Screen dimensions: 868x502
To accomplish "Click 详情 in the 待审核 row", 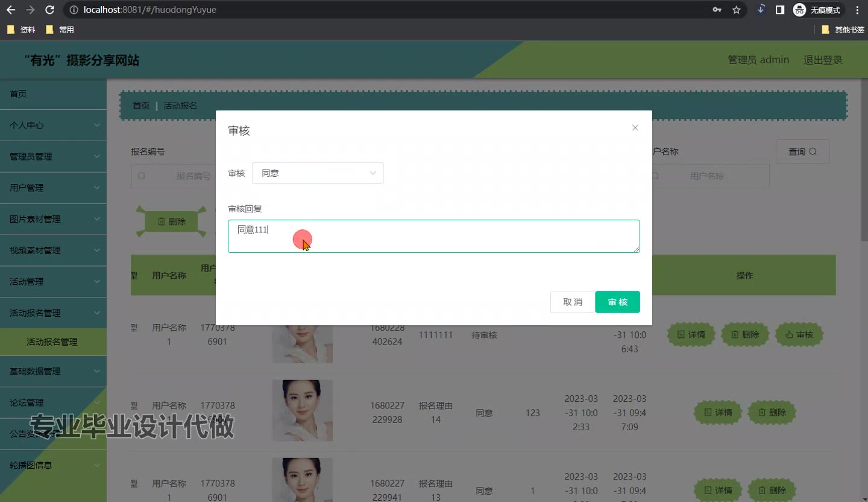I will (691, 334).
